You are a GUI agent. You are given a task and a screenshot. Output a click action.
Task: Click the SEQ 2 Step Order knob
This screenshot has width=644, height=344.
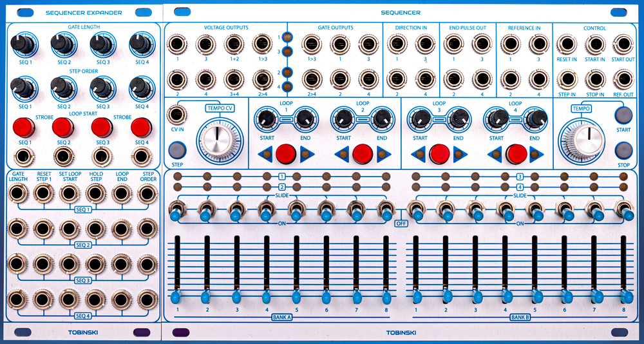63,87
